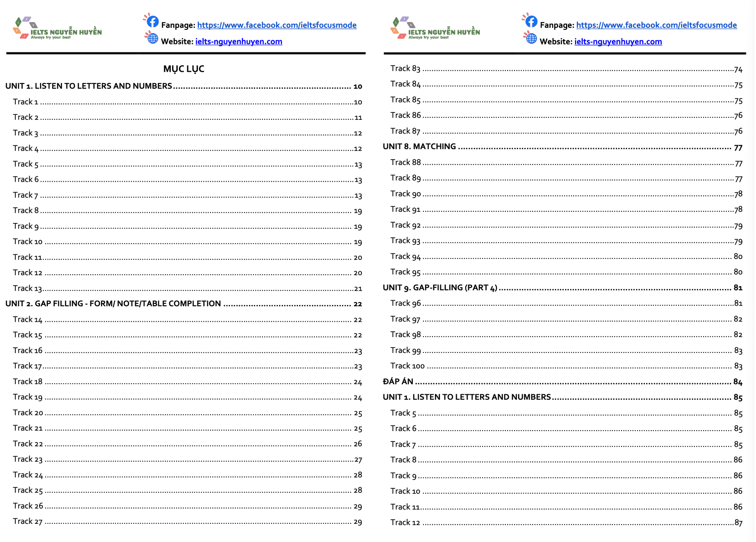Select the Track 13 entry on page 21
756x542 pixels.
(187, 288)
